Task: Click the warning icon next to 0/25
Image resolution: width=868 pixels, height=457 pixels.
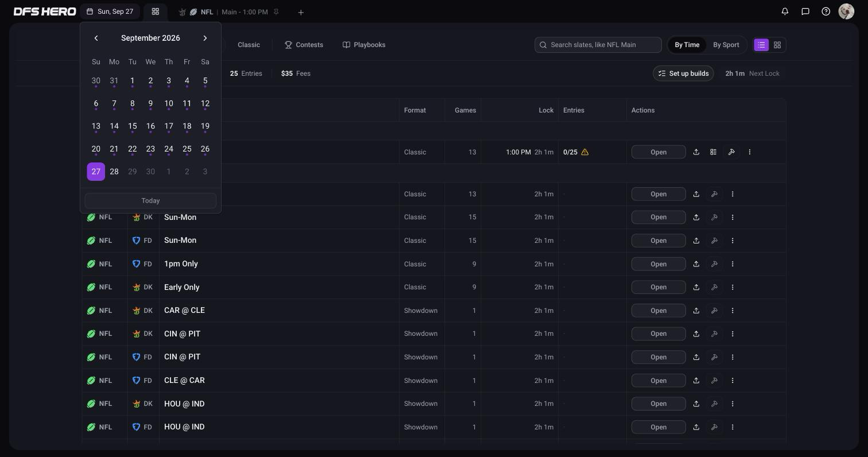Action: (585, 152)
